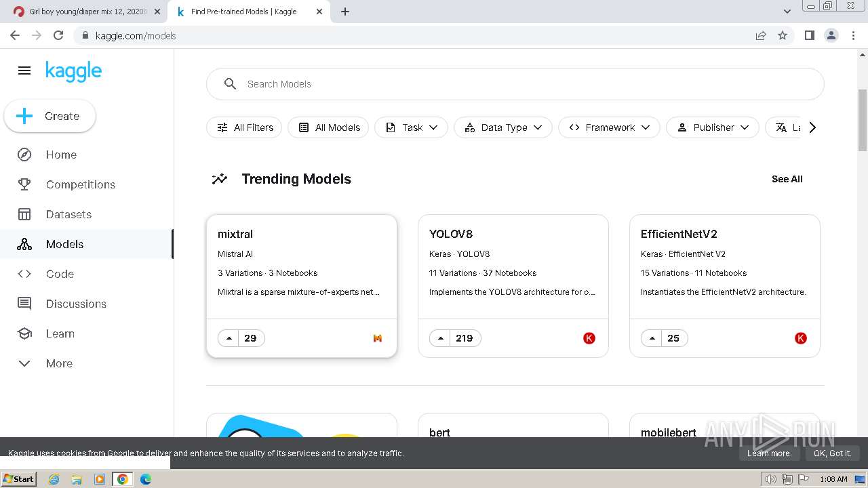Image resolution: width=868 pixels, height=488 pixels.
Task: Open the tab search dropdown arrow
Action: (787, 12)
